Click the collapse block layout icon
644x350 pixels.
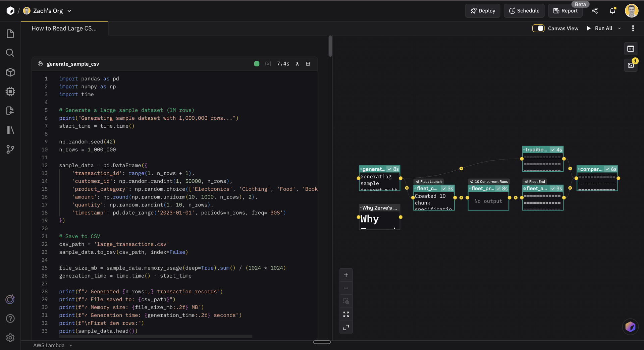pyautogui.click(x=308, y=64)
